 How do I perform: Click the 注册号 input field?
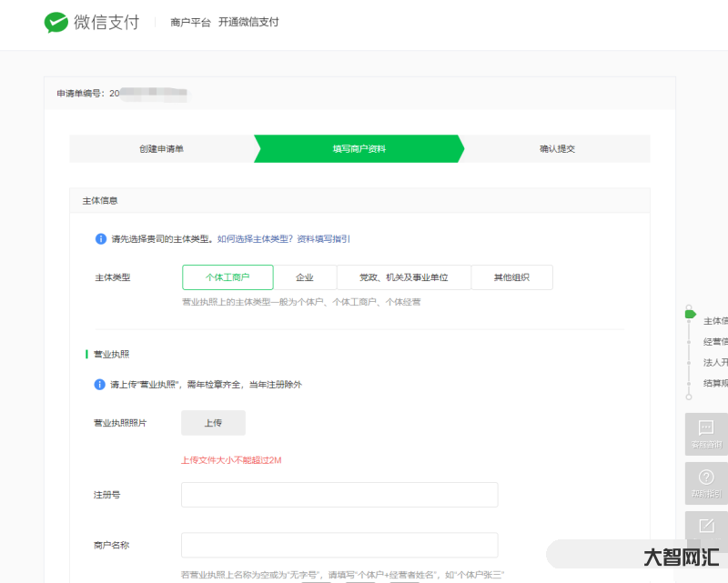coord(339,495)
